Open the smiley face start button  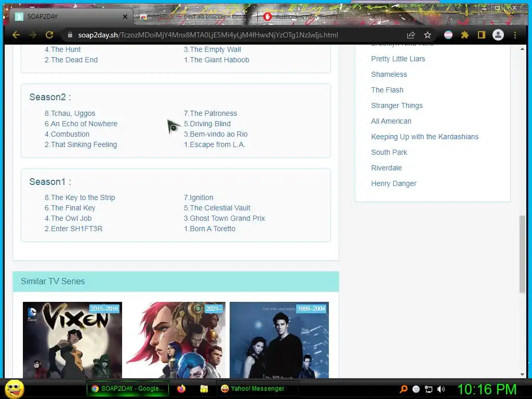coord(14,389)
